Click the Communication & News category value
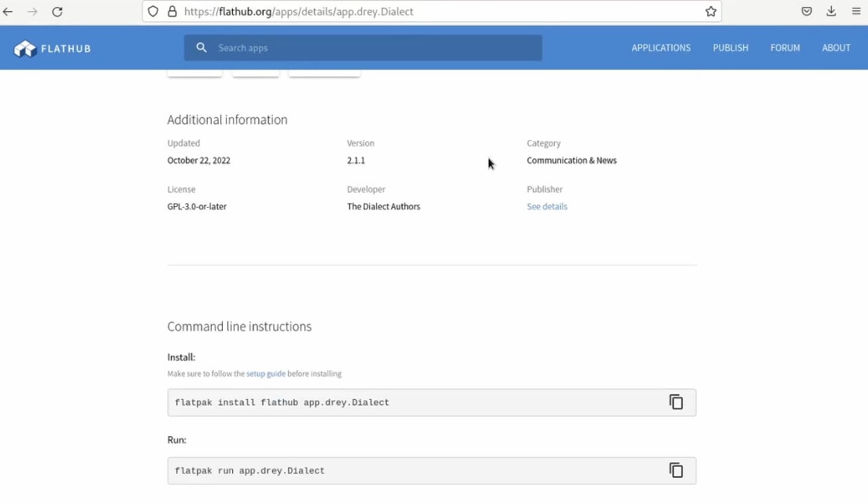The width and height of the screenshot is (868, 503). [x=571, y=161]
